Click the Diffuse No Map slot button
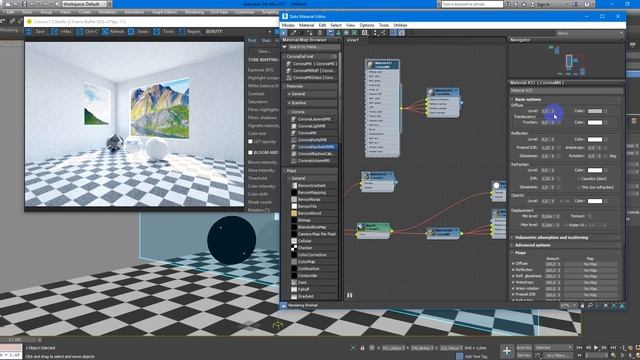The height and width of the screenshot is (360, 640). point(590,264)
